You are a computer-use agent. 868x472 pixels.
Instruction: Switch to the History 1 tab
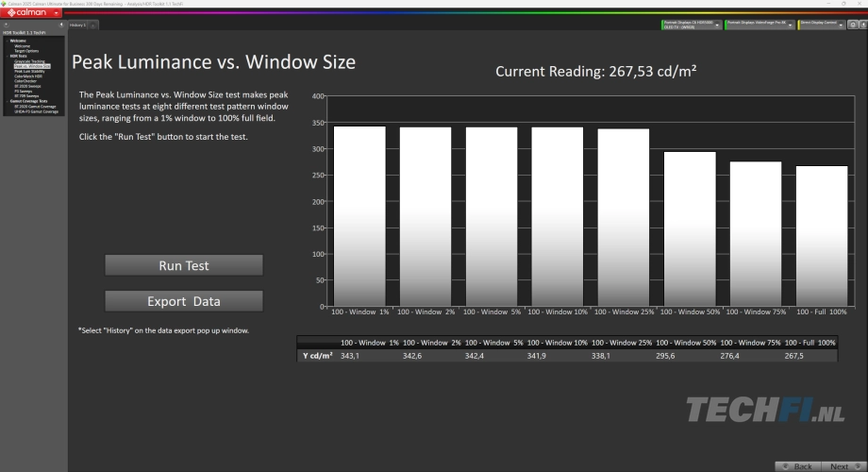77,25
